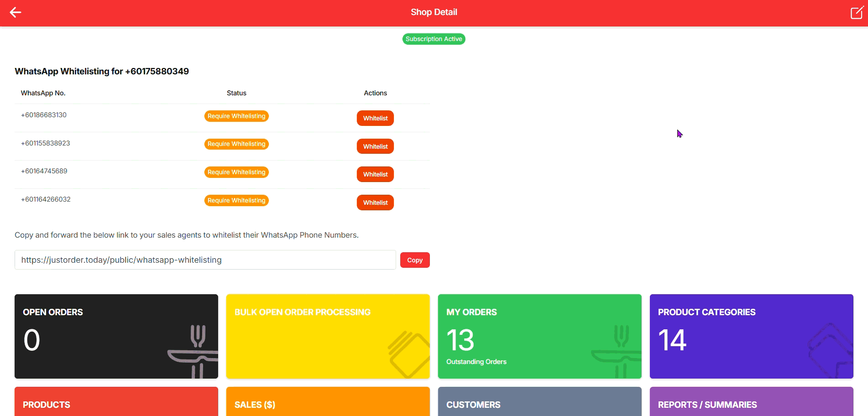Click the back arrow icon
Screen dimensions: 868x416
[x=16, y=12]
